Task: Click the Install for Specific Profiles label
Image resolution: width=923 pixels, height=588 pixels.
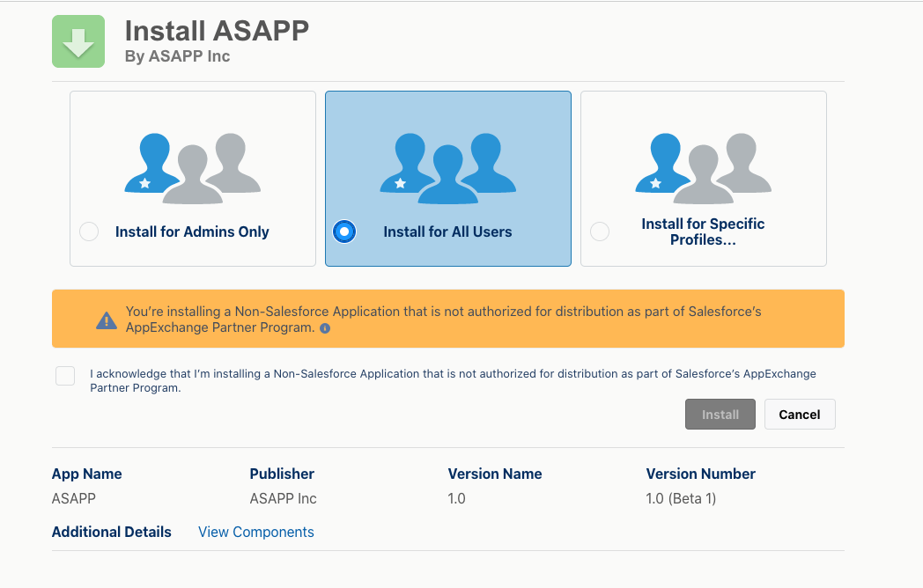Action: tap(703, 232)
